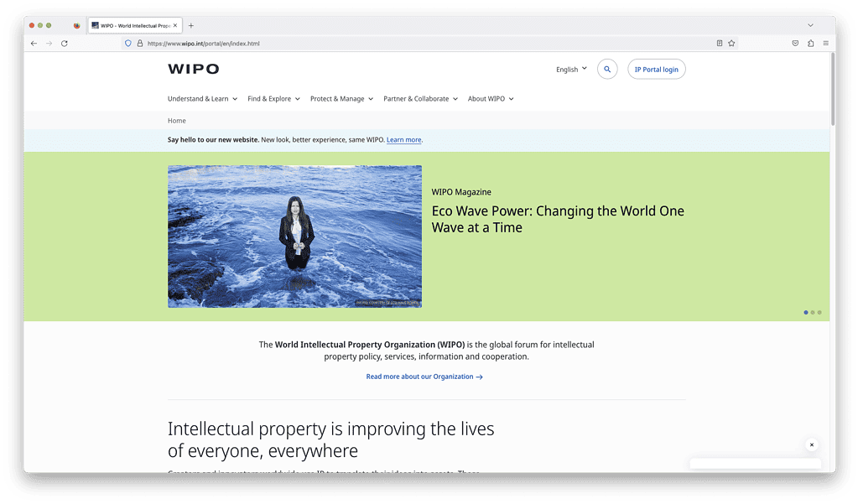The image size is (858, 504).
Task: Open the Firefox application hamburger menu
Action: coord(826,44)
